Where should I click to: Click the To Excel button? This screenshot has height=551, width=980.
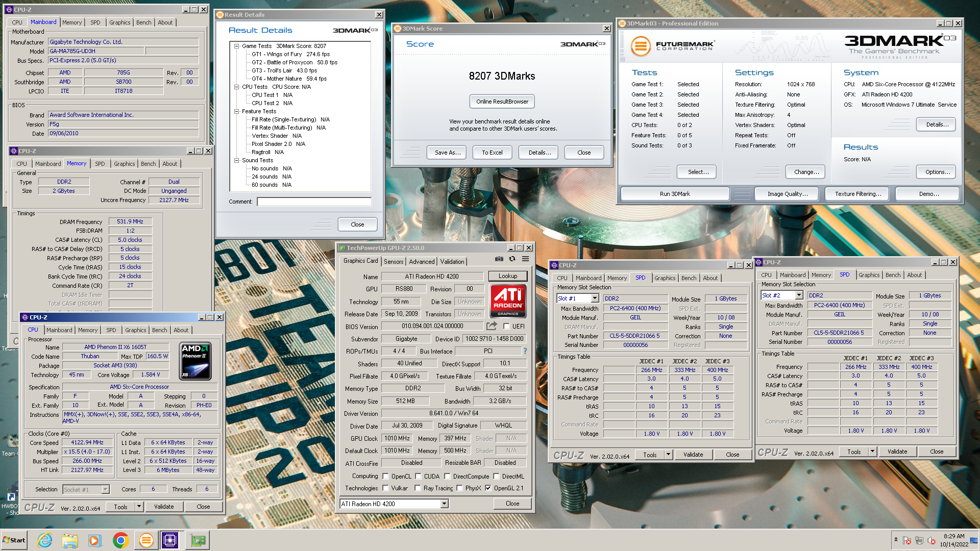[492, 153]
